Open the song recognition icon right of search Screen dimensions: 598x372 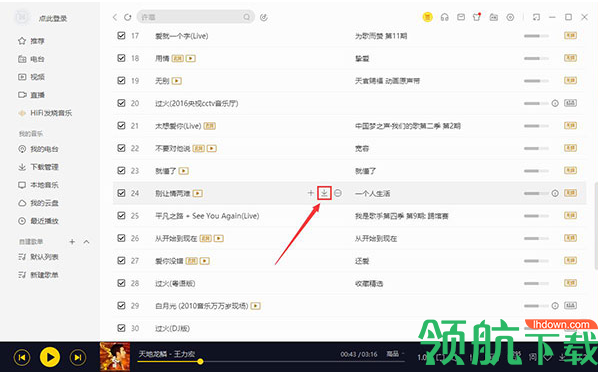click(x=264, y=17)
